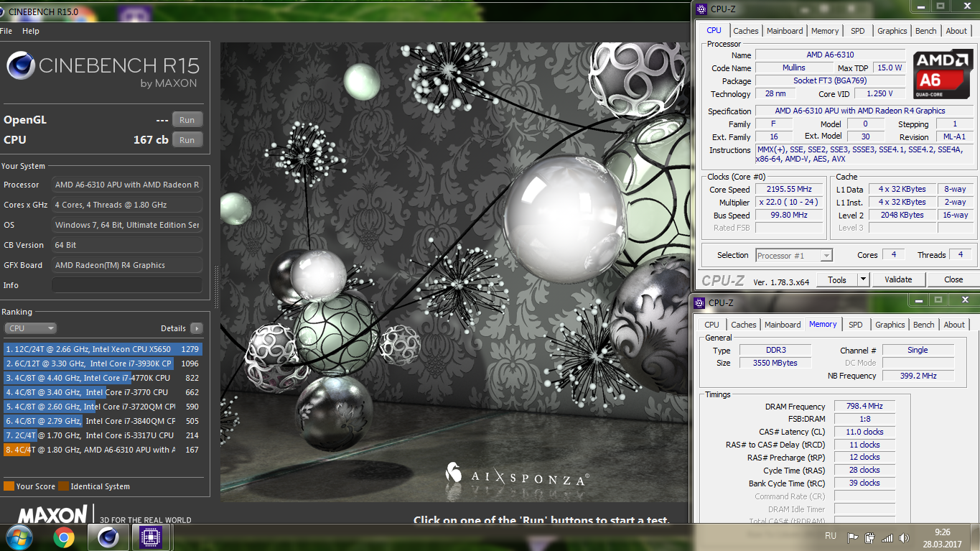Viewport: 980px width, 551px height.
Task: Open the Tools dropdown arrow in CPU-Z
Action: [864, 279]
